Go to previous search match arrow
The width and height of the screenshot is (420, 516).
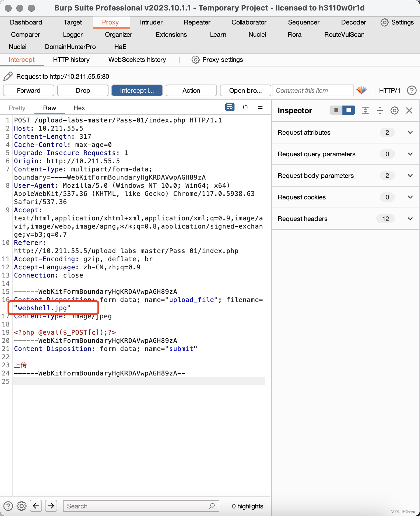(36, 506)
